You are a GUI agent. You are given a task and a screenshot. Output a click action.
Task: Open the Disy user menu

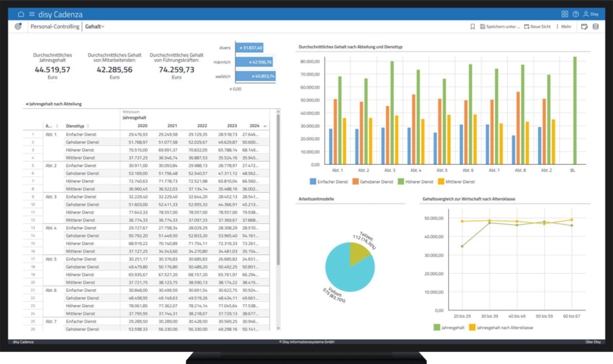[x=591, y=14]
